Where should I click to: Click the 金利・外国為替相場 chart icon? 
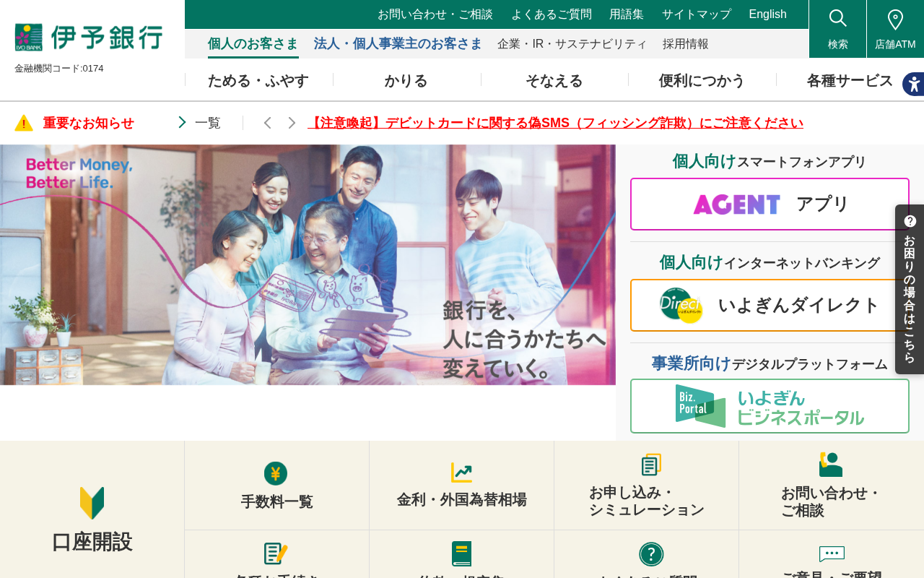click(x=462, y=473)
